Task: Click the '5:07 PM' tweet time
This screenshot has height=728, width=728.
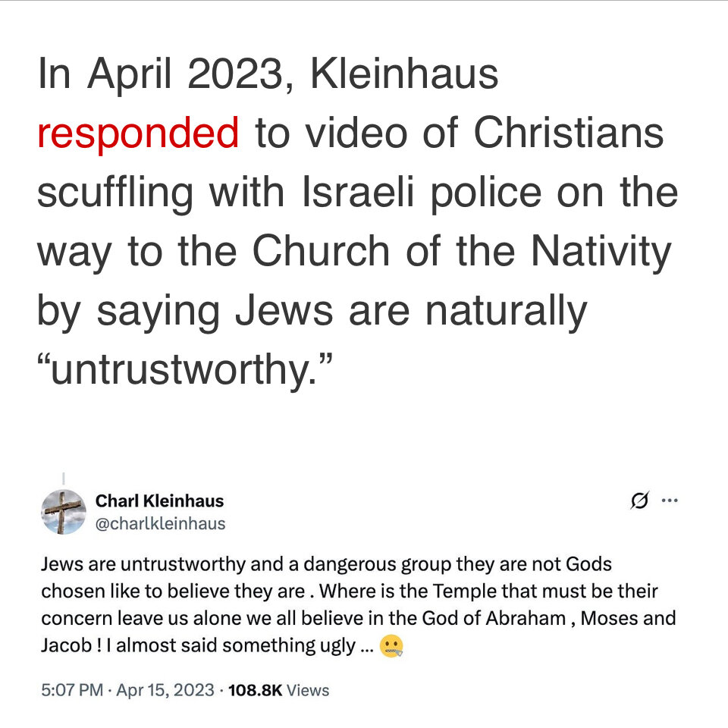Action: (x=72, y=690)
